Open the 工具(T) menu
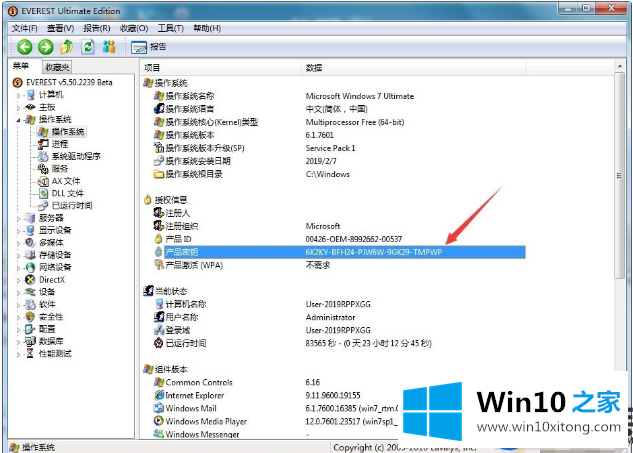The width and height of the screenshot is (633, 453). coord(170,28)
